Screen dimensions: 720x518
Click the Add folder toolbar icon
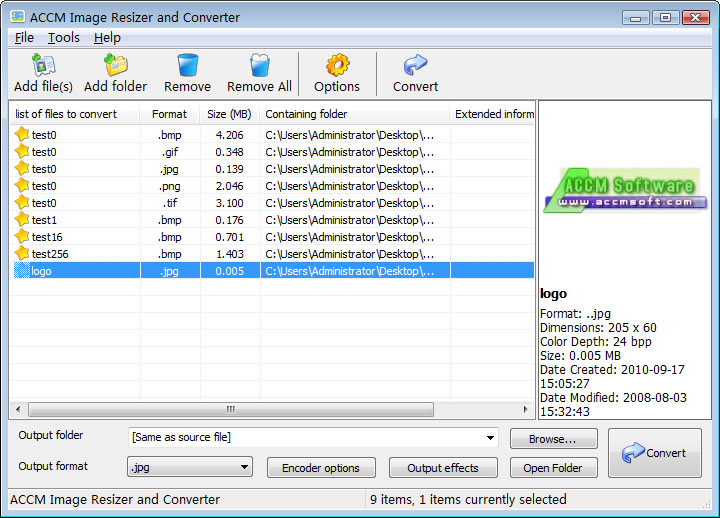click(115, 65)
